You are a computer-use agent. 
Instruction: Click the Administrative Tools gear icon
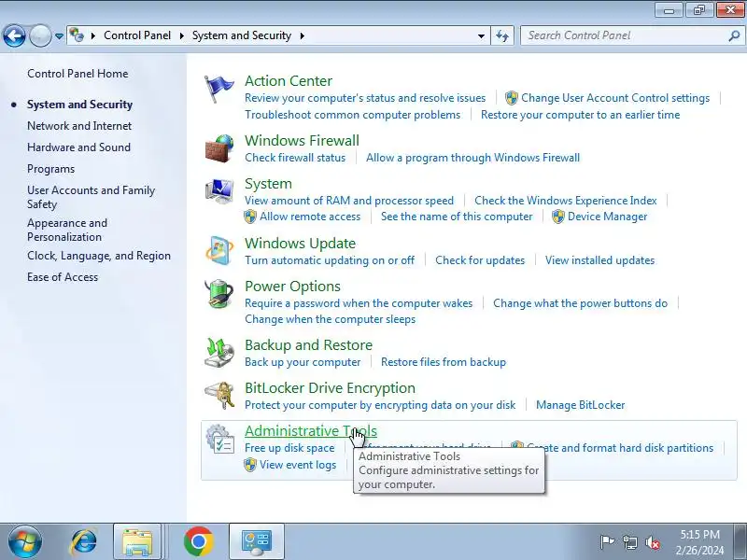pos(219,439)
